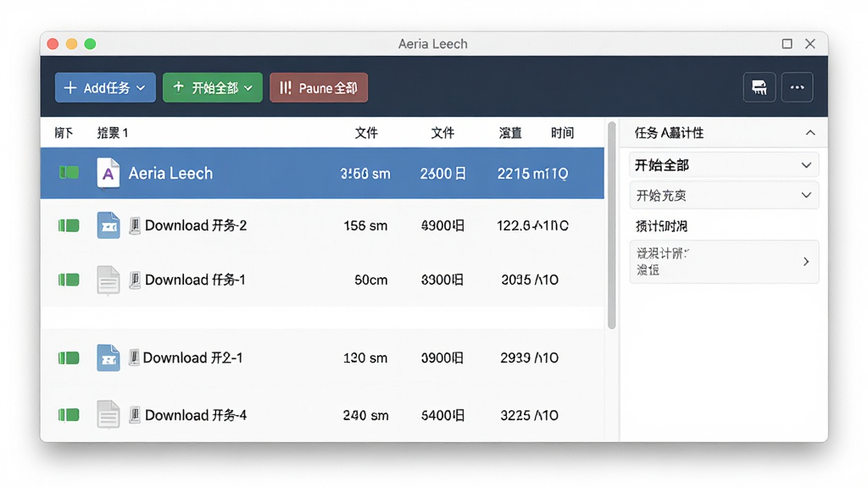Click the Add任务 button
Viewport: 868px width, 488px height.
(105, 87)
